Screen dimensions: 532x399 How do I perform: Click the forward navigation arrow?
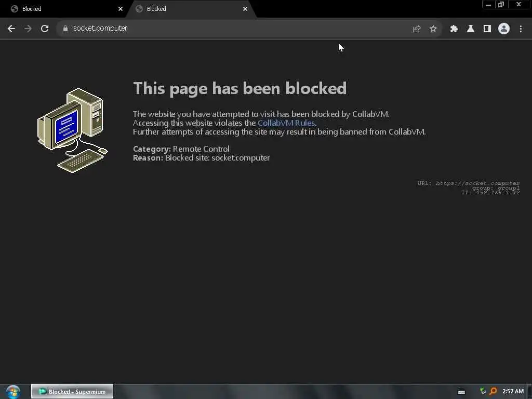point(28,29)
